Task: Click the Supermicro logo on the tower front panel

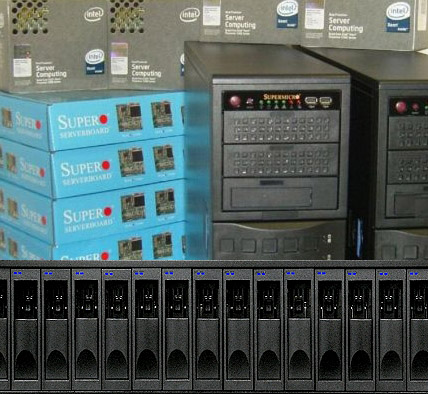Action: 281,97
